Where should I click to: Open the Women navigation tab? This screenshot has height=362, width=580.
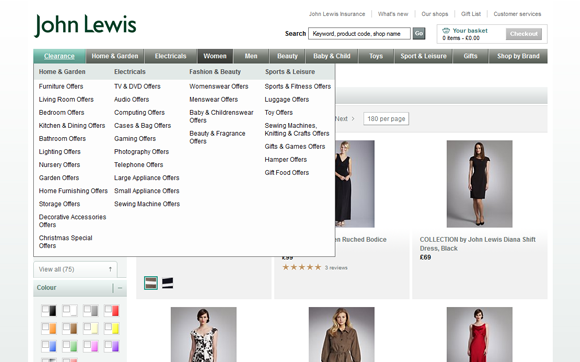coord(215,56)
